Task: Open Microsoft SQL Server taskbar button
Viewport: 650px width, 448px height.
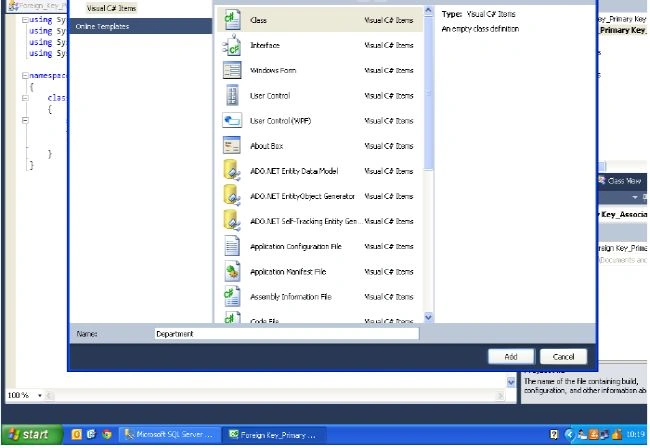Action: [x=170, y=434]
